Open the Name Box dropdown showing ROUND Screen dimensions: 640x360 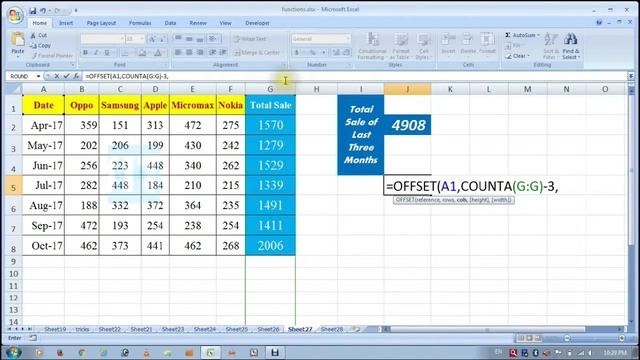click(x=38, y=76)
